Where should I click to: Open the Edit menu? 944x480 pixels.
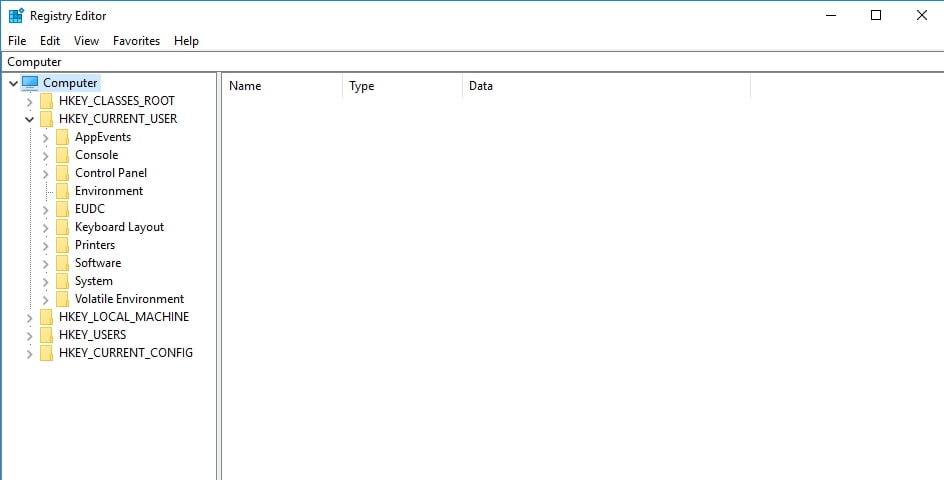50,41
